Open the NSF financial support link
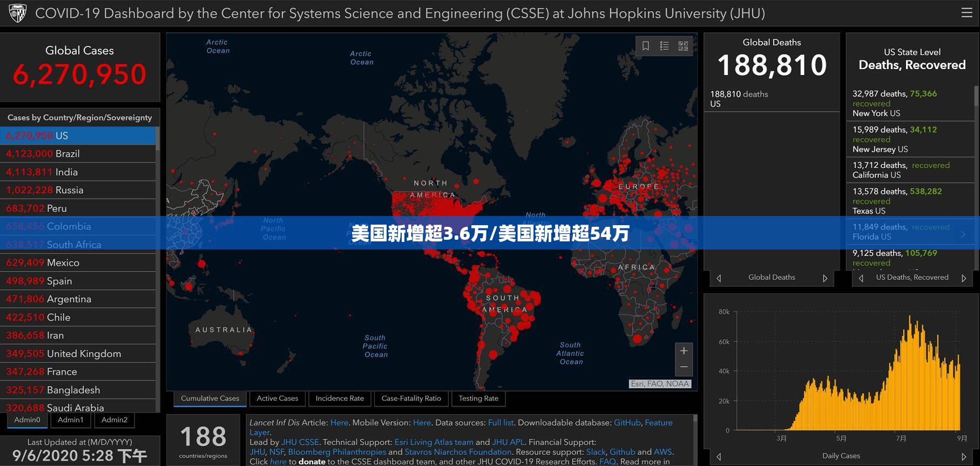This screenshot has height=466, width=980. [x=276, y=452]
